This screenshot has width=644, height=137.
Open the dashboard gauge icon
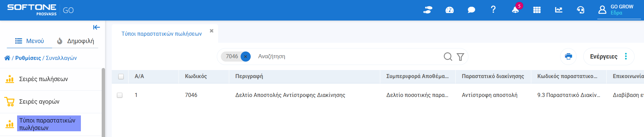pyautogui.click(x=449, y=10)
